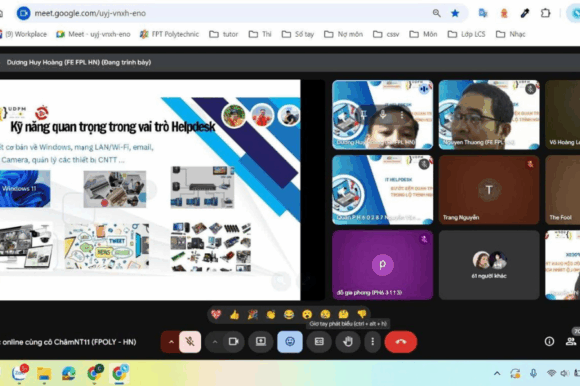Viewport: 580px width, 386px height.
Task: Open the FPT Polytechnic bookmark
Action: (x=169, y=34)
